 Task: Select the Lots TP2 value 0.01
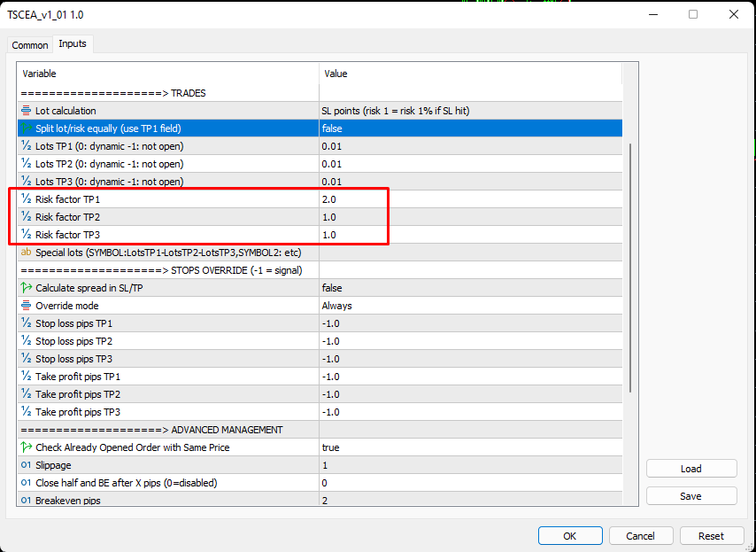click(471, 164)
